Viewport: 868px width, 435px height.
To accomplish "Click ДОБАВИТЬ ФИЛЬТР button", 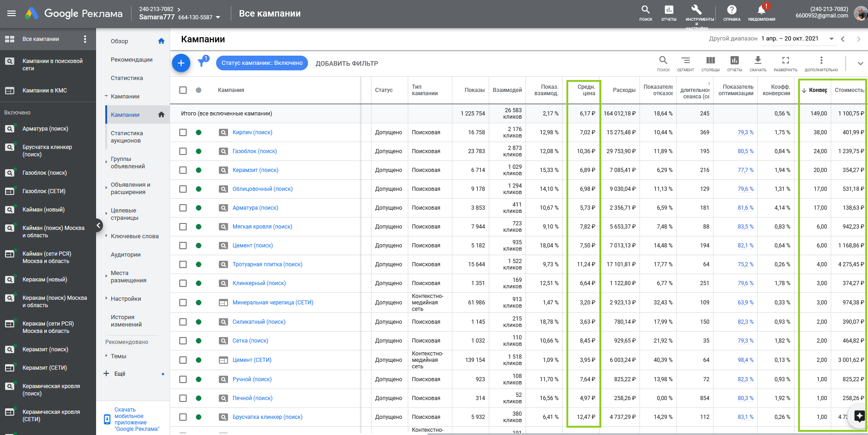I will [x=347, y=63].
